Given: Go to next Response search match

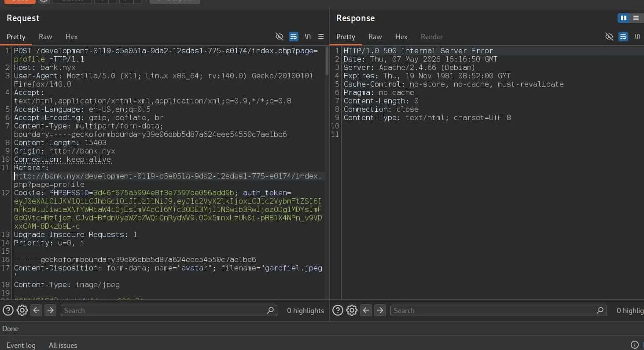Looking at the screenshot, I should 380,310.
